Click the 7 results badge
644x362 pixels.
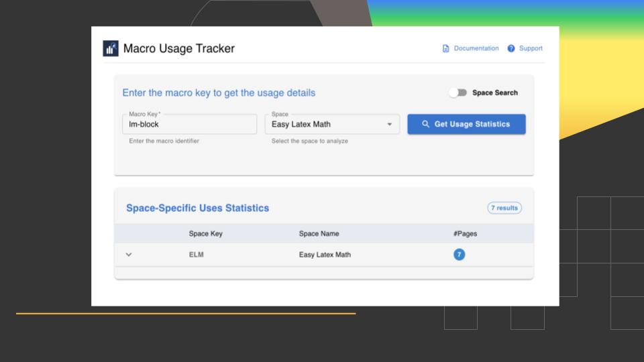tap(504, 208)
